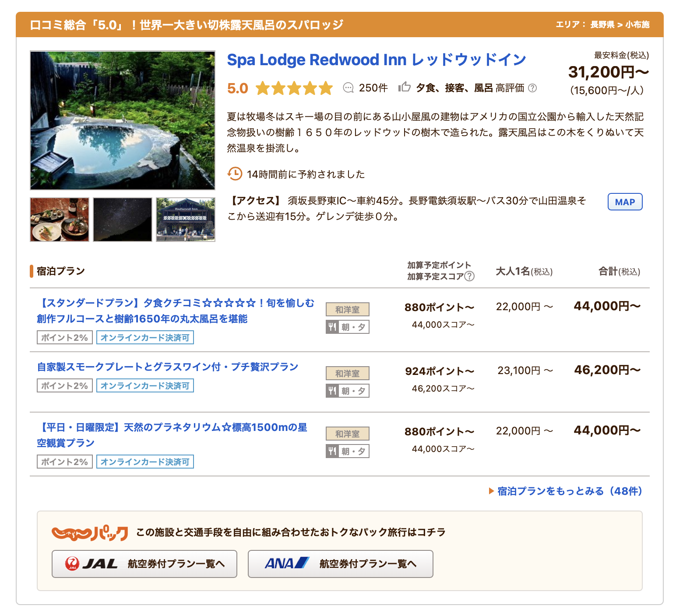Expand 宿泊プランをもっとみる (48件)
Screen dimensions: 676x616
pos(569,491)
